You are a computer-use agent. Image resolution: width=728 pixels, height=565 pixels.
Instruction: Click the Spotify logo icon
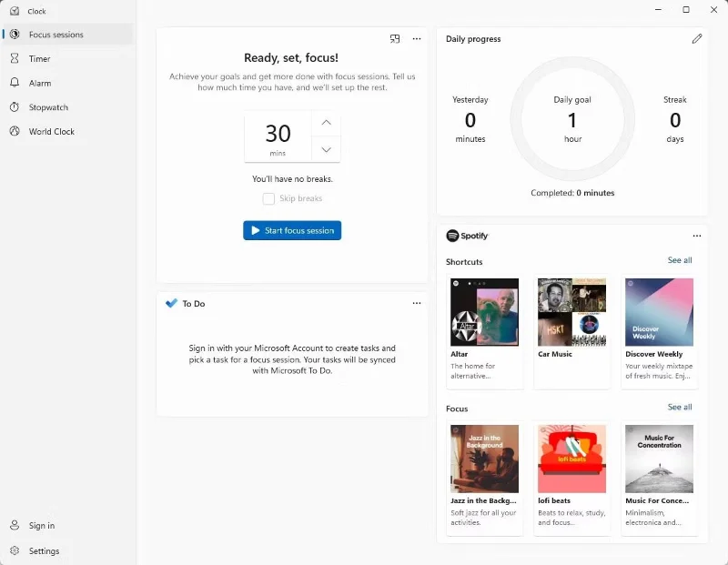pyautogui.click(x=452, y=236)
